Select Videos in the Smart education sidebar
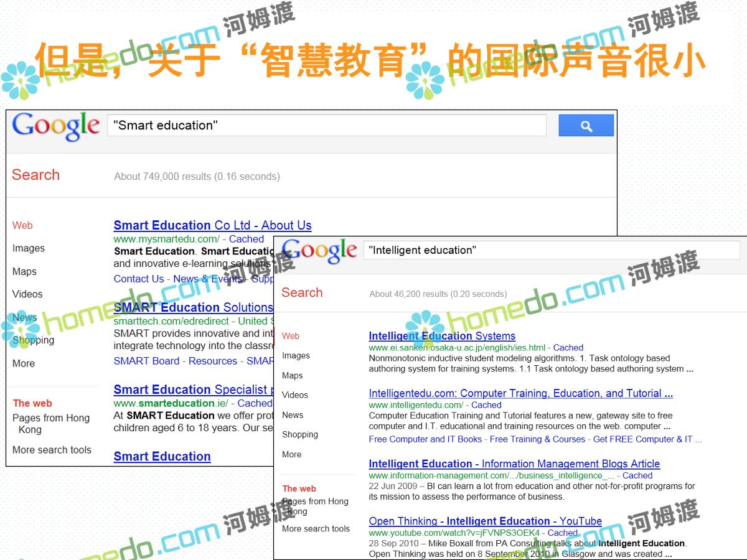The width and height of the screenshot is (747, 560). 27,294
